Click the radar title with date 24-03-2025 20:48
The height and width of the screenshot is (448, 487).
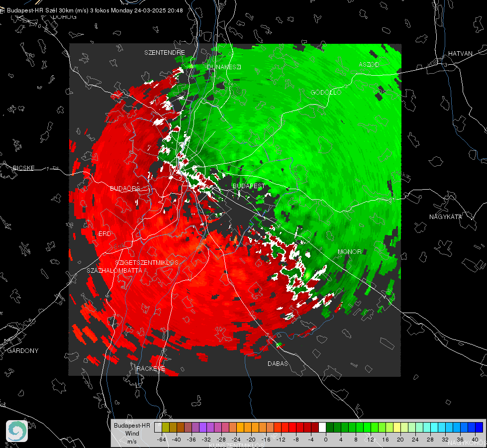(x=95, y=10)
